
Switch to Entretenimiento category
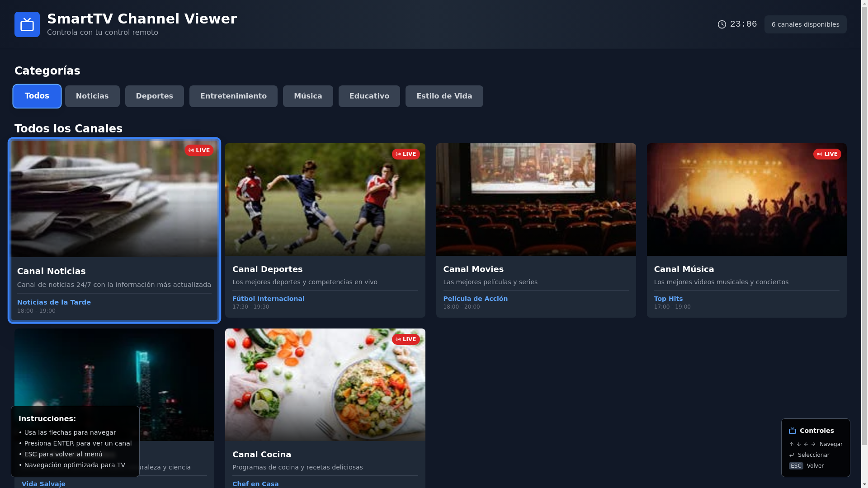(233, 96)
